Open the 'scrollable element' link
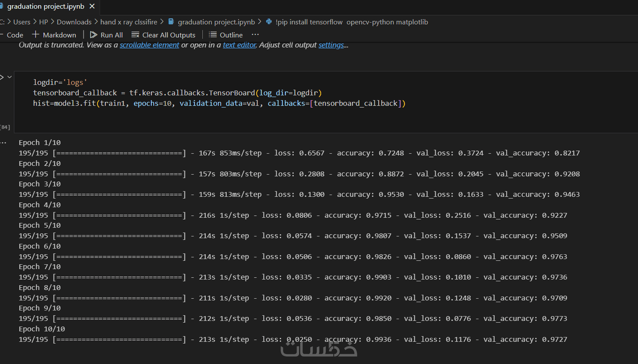 click(149, 45)
